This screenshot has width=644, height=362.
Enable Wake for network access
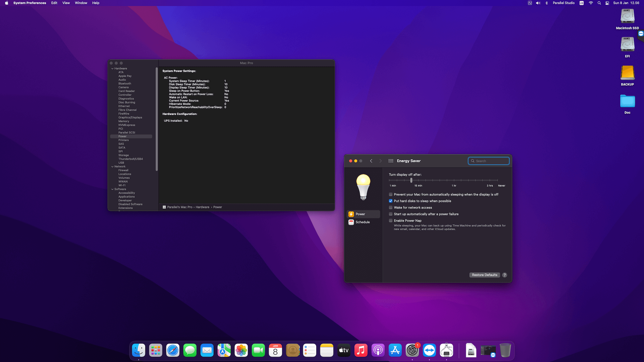pyautogui.click(x=390, y=207)
